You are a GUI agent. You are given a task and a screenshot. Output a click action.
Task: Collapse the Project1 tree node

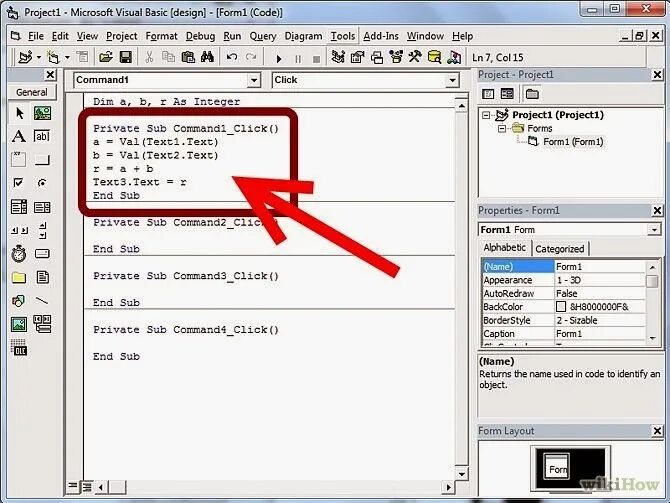(486, 115)
